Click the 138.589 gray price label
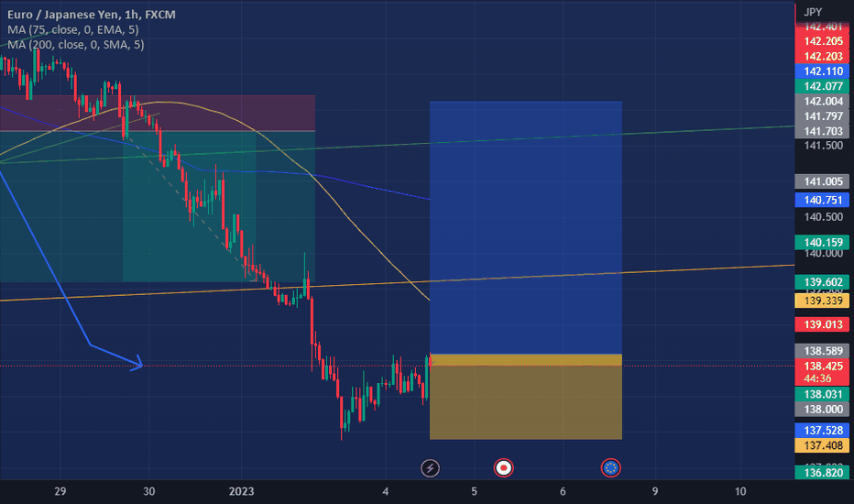 [823, 351]
